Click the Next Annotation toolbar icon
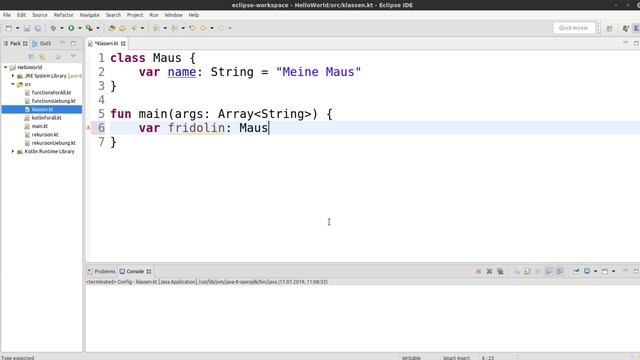640x360 pixels. 156,28
